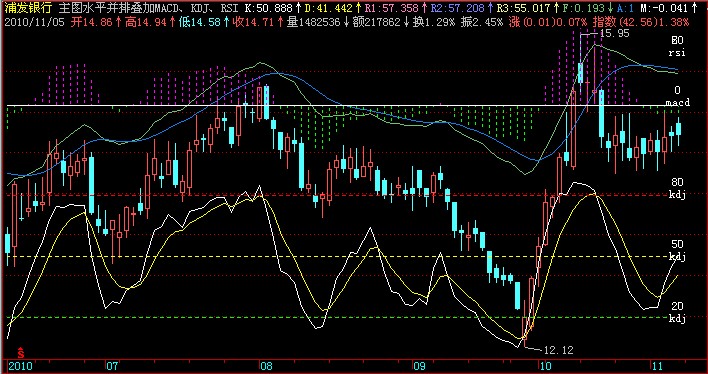
Task: Click the 08 month marker on time axis
Action: (x=267, y=365)
